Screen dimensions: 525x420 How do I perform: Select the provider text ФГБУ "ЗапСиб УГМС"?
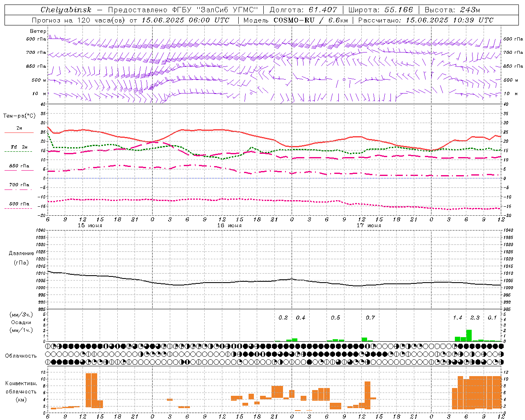(x=215, y=10)
